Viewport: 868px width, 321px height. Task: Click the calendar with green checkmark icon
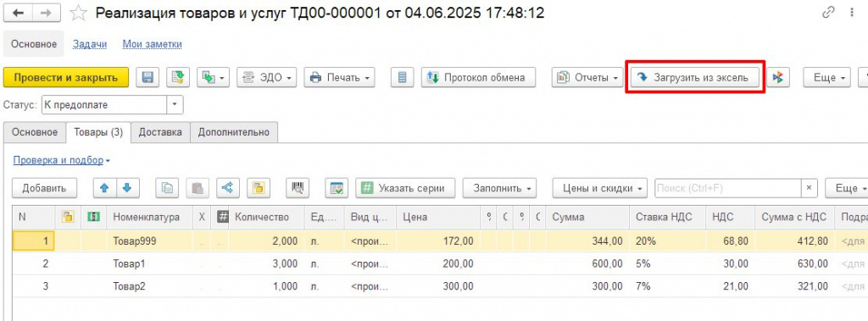(x=336, y=188)
